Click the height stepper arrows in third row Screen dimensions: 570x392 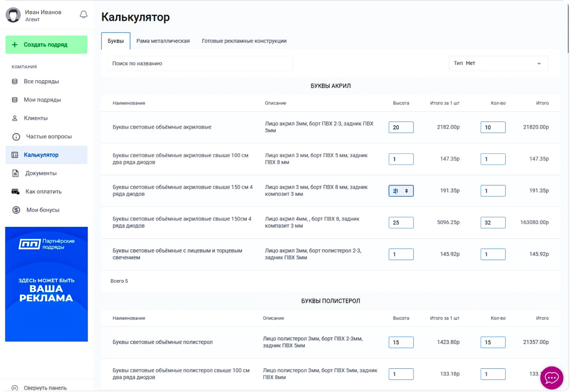pos(406,191)
